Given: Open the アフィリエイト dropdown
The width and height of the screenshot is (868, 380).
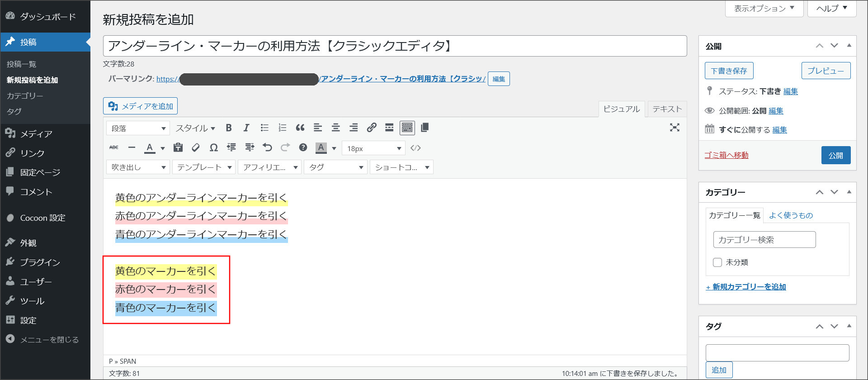Looking at the screenshot, I should point(270,167).
